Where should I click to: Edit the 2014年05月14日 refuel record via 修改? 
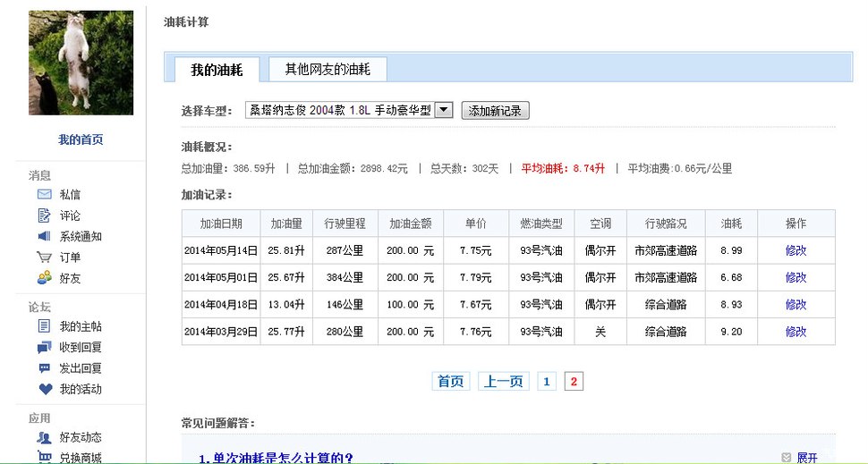(796, 250)
